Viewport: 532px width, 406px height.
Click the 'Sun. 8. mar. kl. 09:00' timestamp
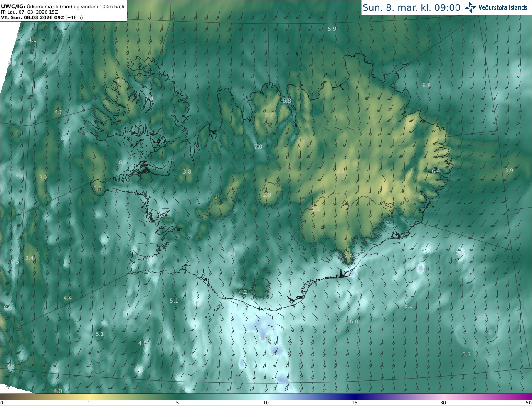(x=411, y=7)
